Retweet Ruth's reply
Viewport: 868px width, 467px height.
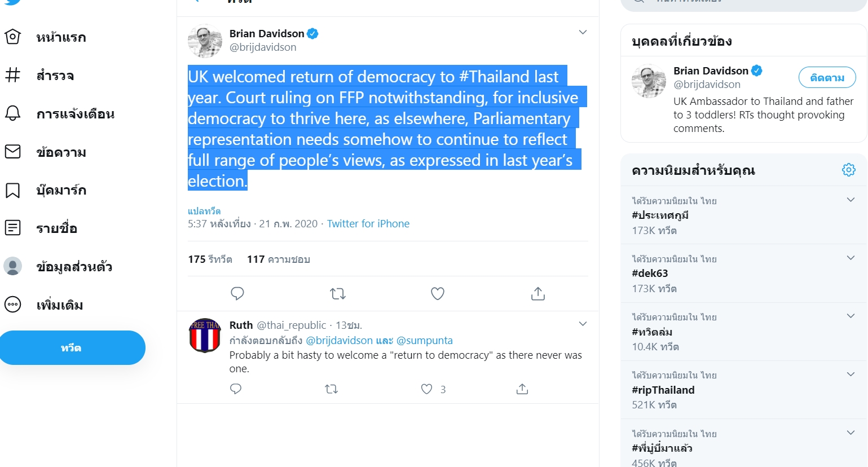(x=332, y=389)
